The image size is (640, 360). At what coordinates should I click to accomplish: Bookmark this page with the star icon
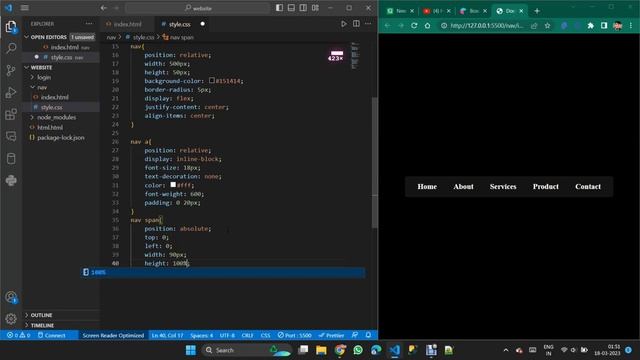pos(547,25)
